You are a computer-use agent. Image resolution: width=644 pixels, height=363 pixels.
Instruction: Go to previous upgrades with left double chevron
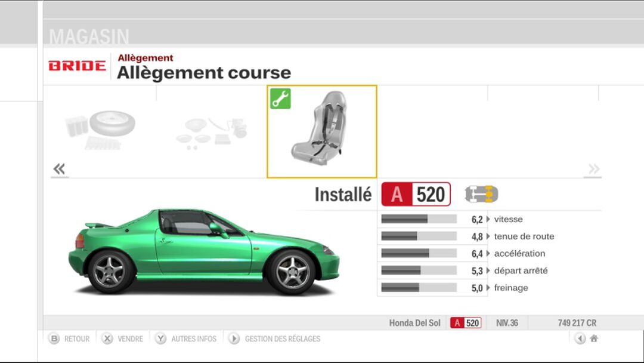coord(59,168)
